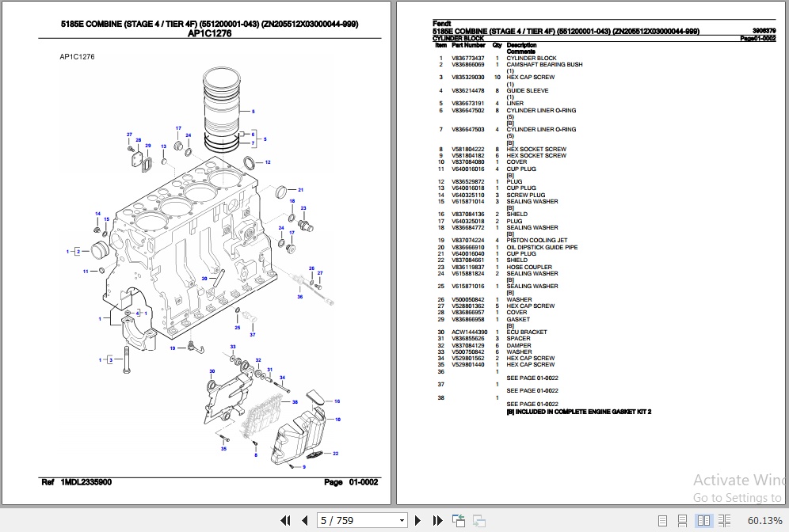
Task: Select part number V837084080 for COVER
Action: pyautogui.click(x=468, y=162)
